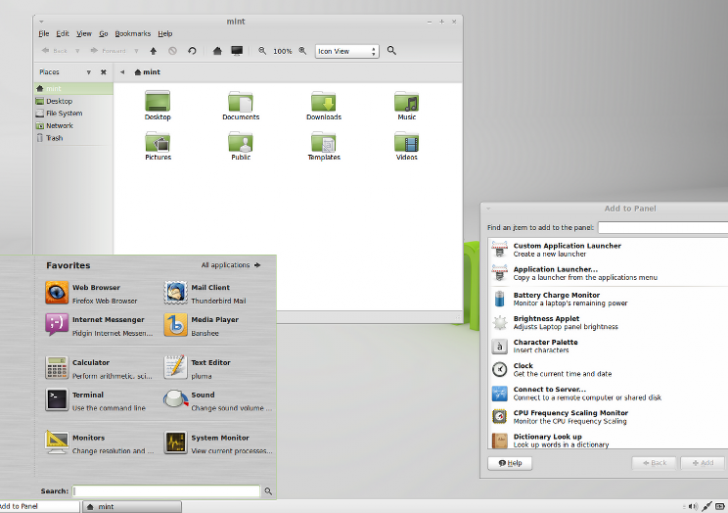The image size is (728, 513).
Task: Click the Home toolbar icon
Action: 217,50
